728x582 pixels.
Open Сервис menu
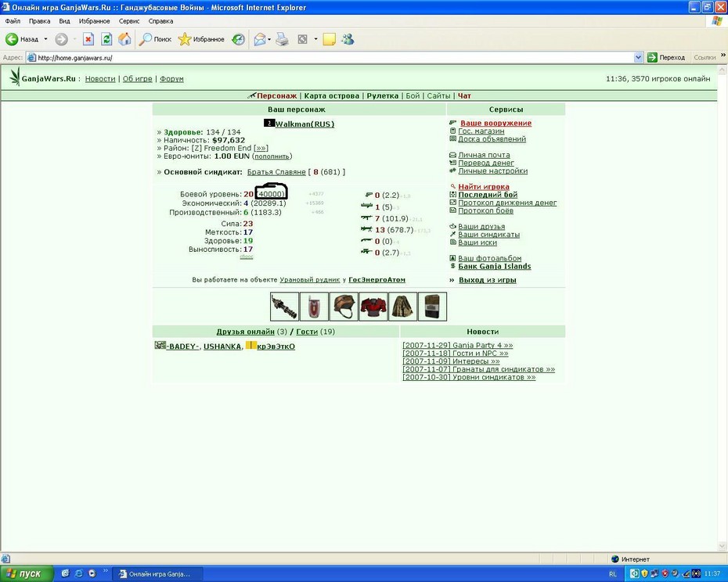coord(129,21)
